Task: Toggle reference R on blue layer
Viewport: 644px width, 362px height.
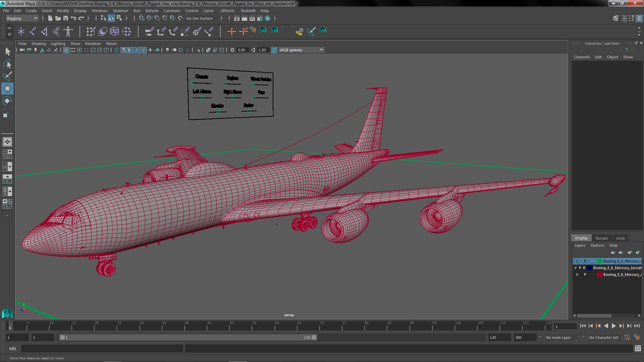Action: click(x=584, y=268)
